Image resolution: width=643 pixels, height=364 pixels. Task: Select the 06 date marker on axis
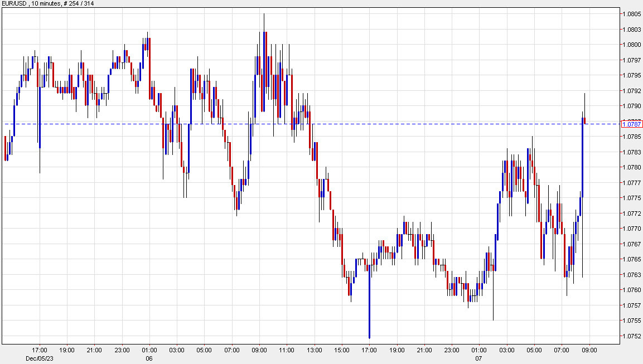pyautogui.click(x=148, y=359)
